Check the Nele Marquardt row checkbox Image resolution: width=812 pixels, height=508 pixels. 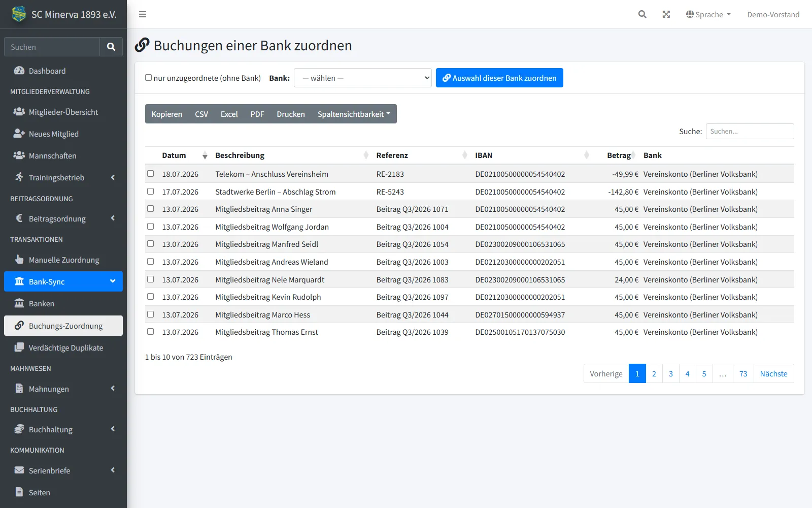coord(151,279)
